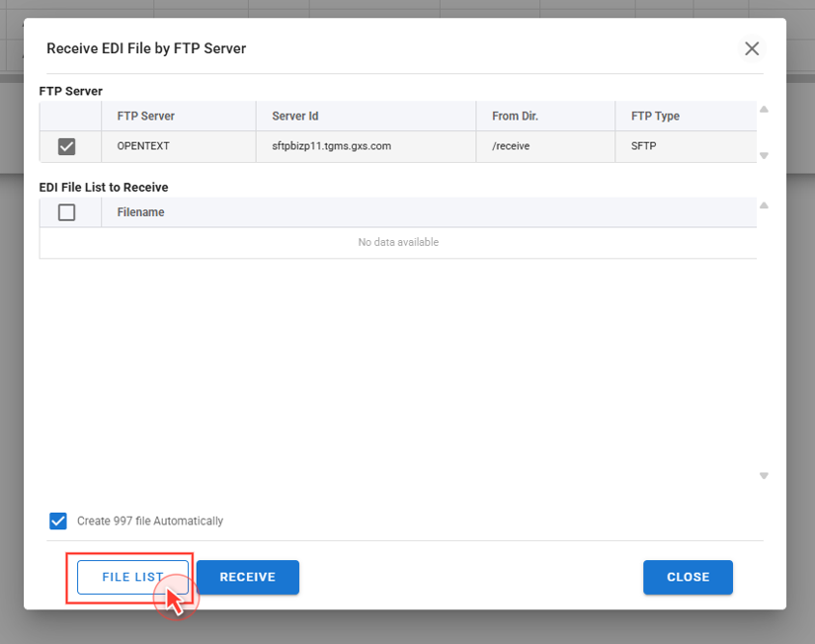Click the blue CLOSE button

point(688,577)
